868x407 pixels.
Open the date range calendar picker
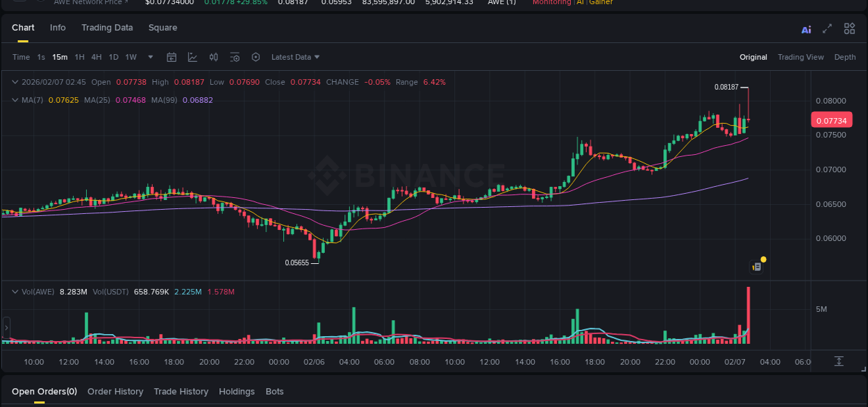[172, 57]
